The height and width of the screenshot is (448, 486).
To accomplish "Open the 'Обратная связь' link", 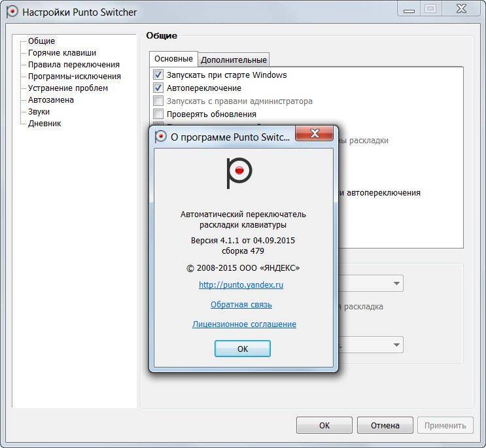I will tap(241, 305).
